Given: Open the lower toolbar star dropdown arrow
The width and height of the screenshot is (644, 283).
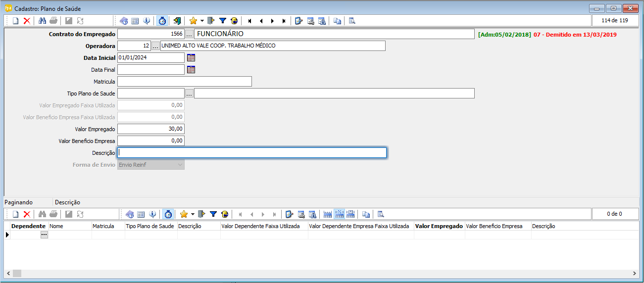Looking at the screenshot, I should pyautogui.click(x=193, y=214).
